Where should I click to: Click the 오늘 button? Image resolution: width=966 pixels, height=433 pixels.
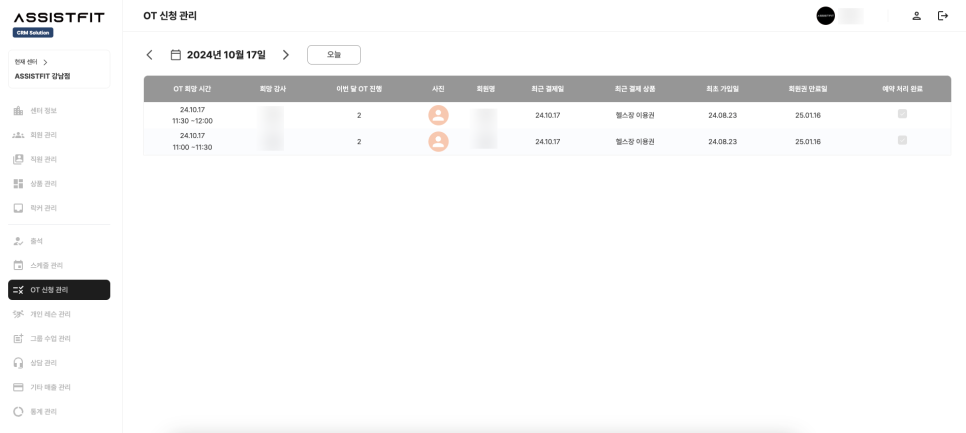pyautogui.click(x=333, y=55)
